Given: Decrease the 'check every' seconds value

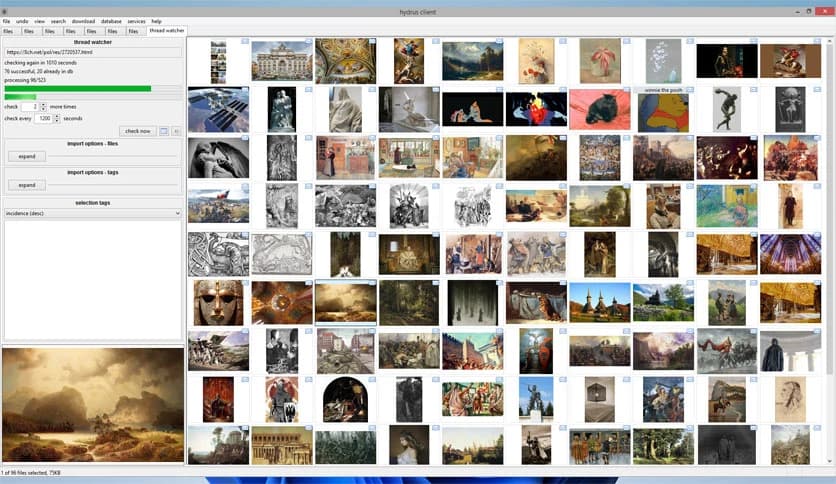Looking at the screenshot, I should (x=57, y=120).
